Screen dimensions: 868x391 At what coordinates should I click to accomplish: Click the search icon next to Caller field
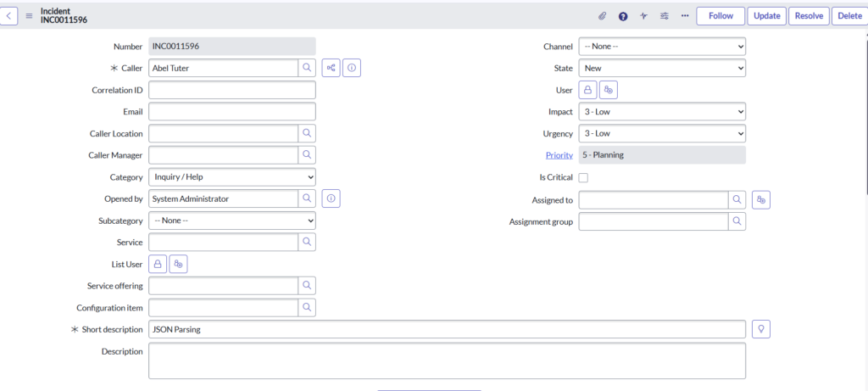point(307,68)
